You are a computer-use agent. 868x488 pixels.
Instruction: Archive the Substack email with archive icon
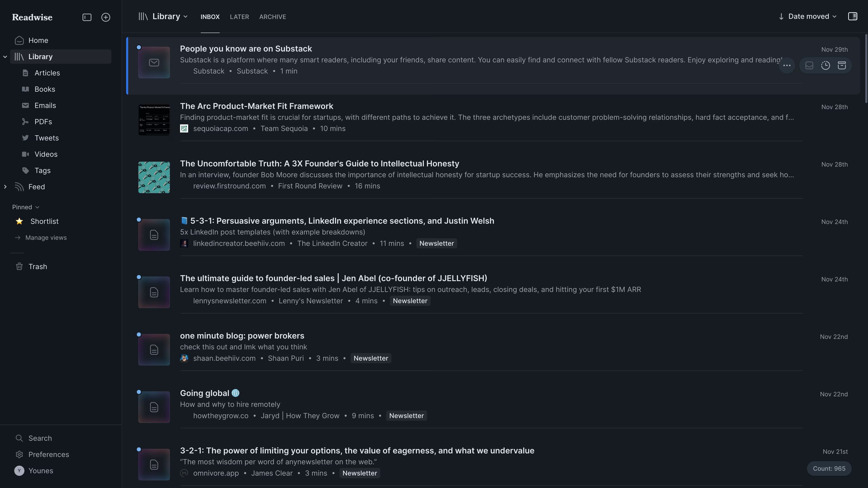[x=842, y=66]
